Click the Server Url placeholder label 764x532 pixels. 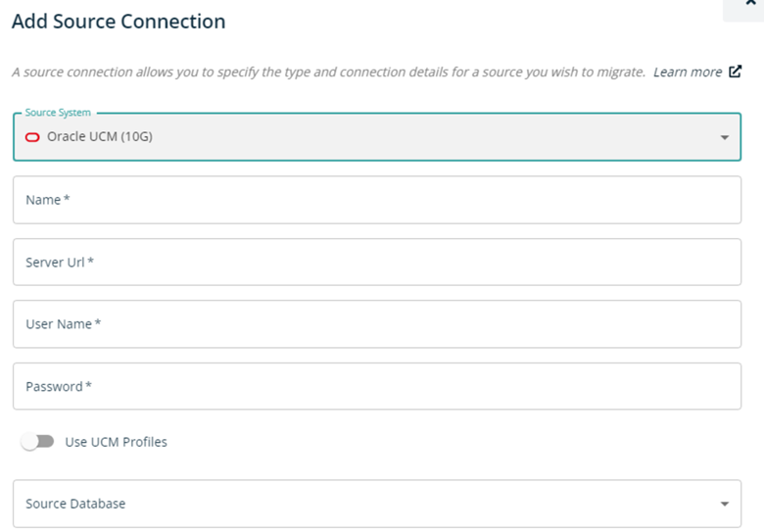click(60, 263)
